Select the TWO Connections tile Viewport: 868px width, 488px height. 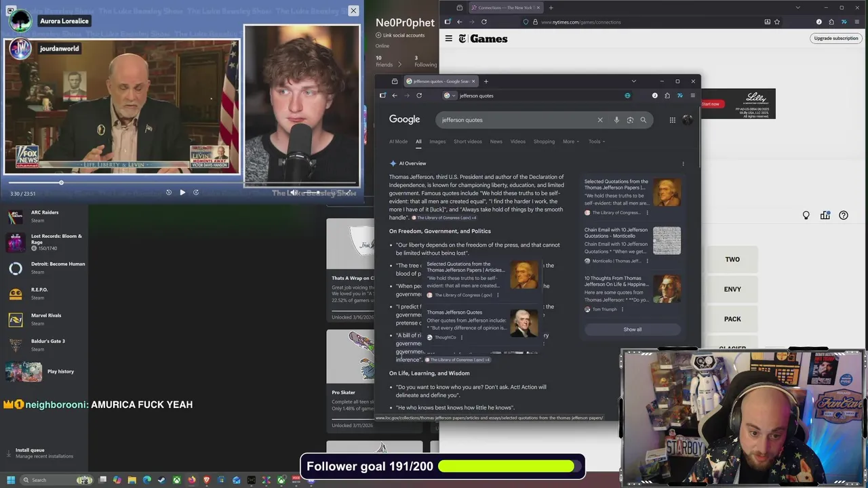(x=732, y=260)
